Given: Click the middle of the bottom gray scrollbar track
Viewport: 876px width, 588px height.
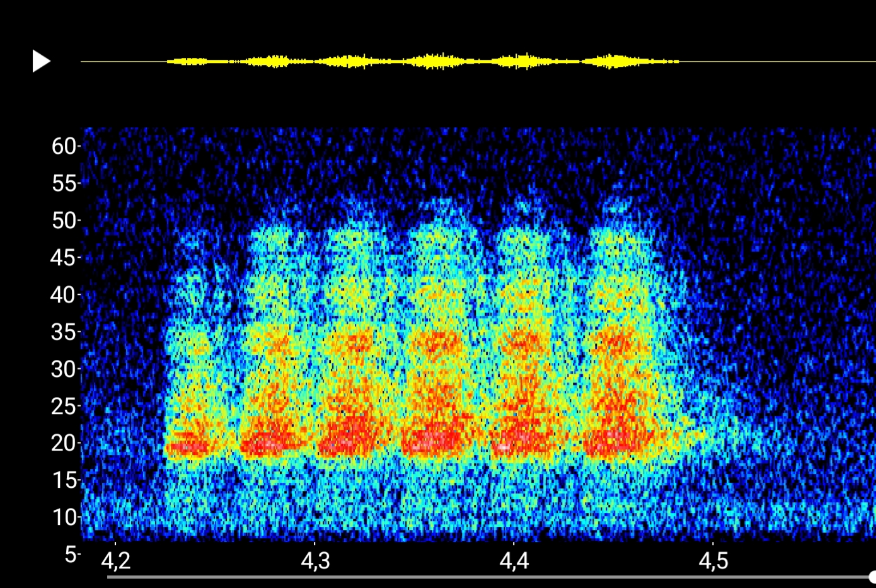Looking at the screenshot, I should coord(488,577).
